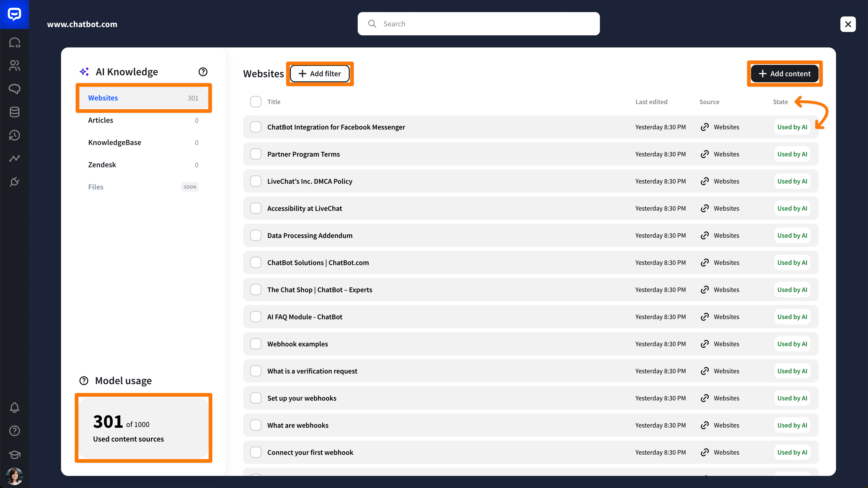This screenshot has height=488, width=868.
Task: Select the Articles knowledge category
Action: coord(144,120)
